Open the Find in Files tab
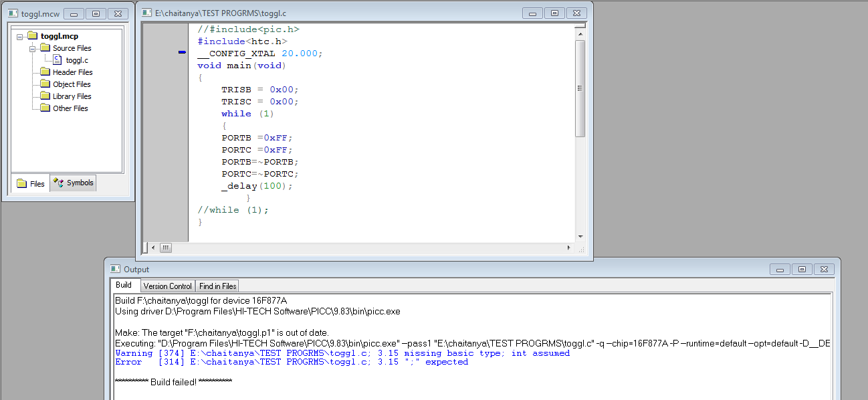This screenshot has height=400, width=868. click(218, 286)
